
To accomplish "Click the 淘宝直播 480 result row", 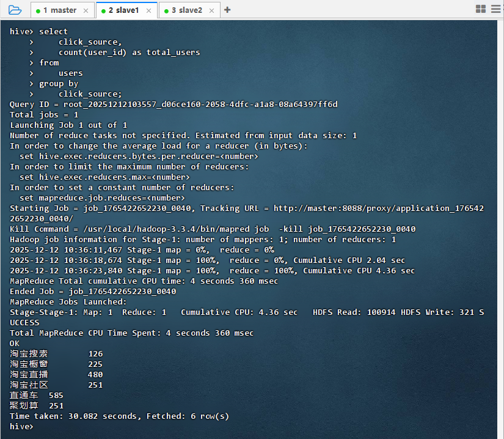I will pyautogui.click(x=56, y=375).
